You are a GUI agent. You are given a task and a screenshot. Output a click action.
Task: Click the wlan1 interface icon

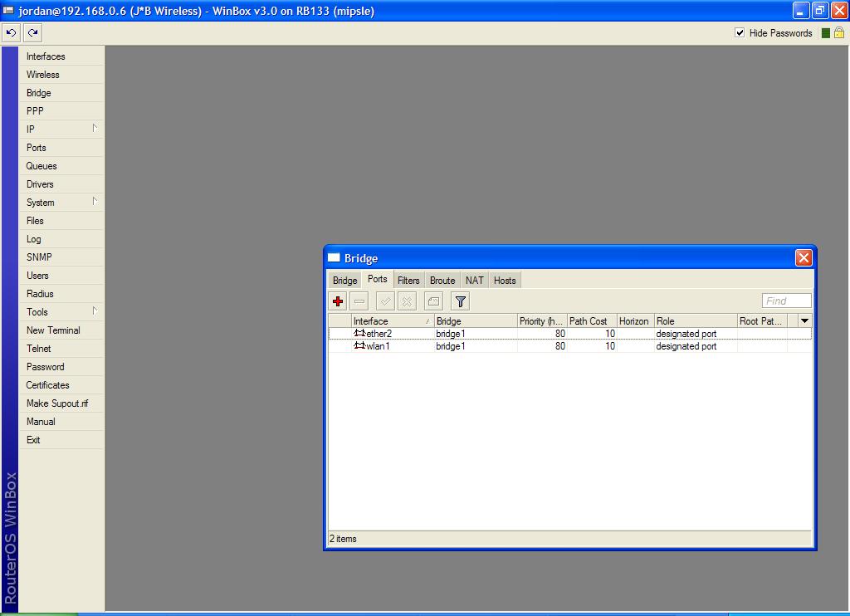point(359,345)
